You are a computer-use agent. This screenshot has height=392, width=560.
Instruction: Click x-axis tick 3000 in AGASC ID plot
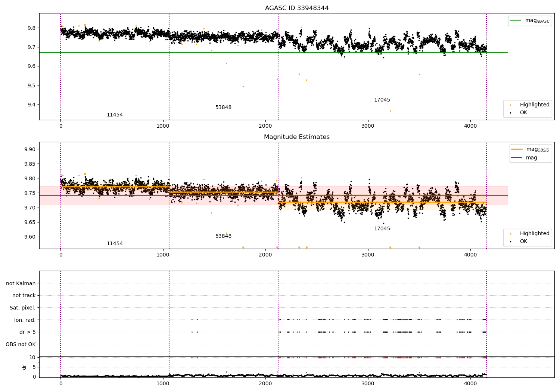[x=368, y=126]
